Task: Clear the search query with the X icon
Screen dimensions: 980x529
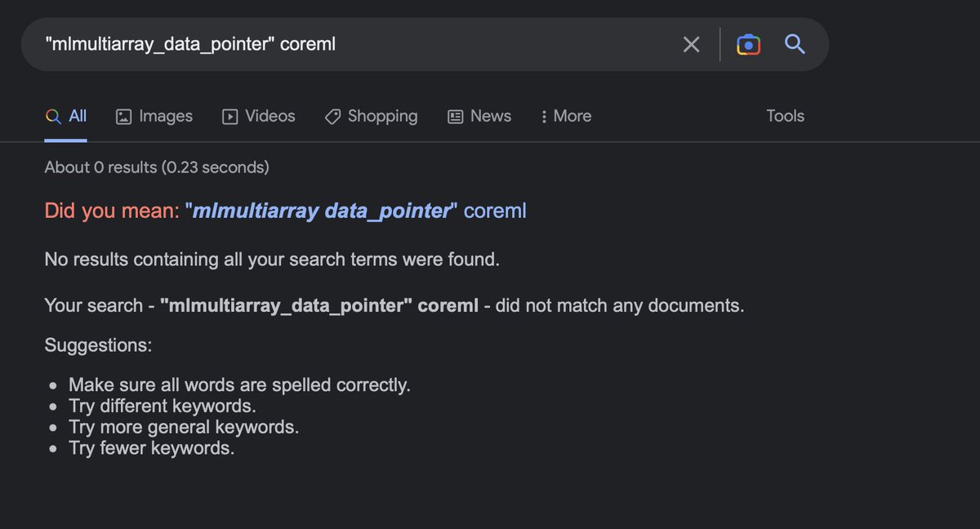Action: (691, 44)
